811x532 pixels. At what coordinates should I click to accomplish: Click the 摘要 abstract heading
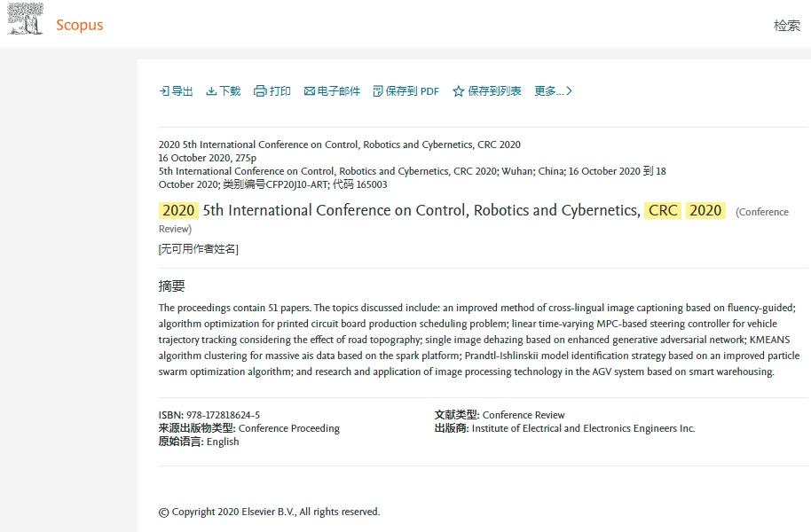(172, 286)
